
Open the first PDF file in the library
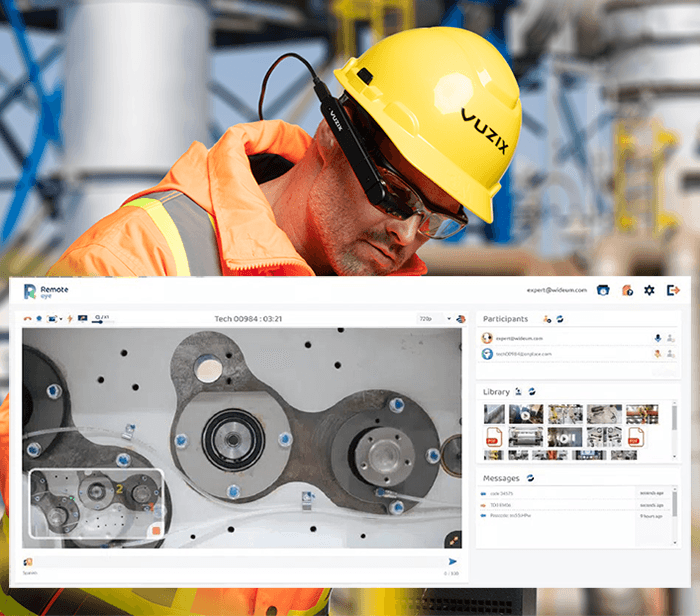[x=494, y=437]
